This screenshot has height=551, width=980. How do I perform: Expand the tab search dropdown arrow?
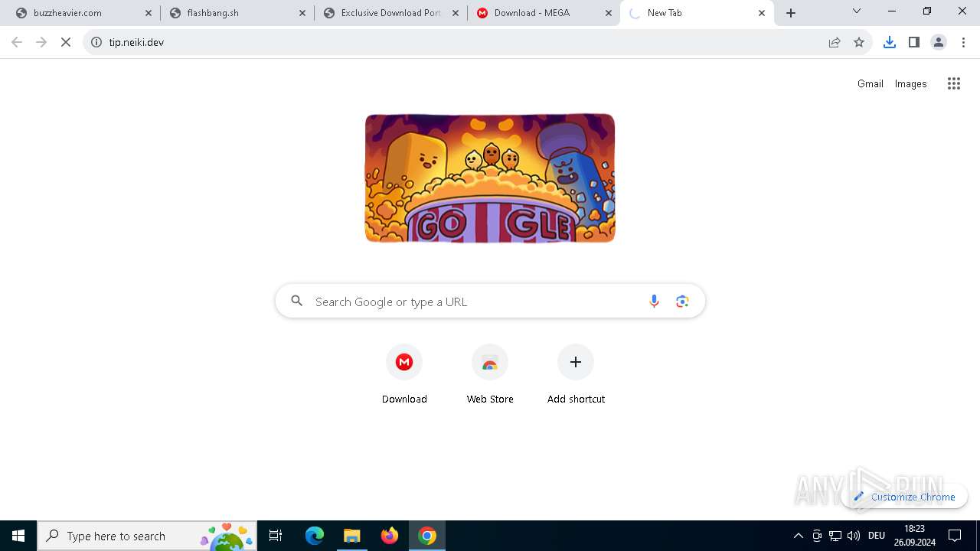click(857, 11)
